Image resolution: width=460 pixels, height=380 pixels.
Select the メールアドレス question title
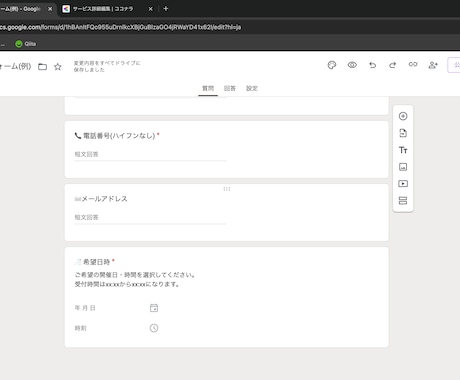pyautogui.click(x=101, y=199)
